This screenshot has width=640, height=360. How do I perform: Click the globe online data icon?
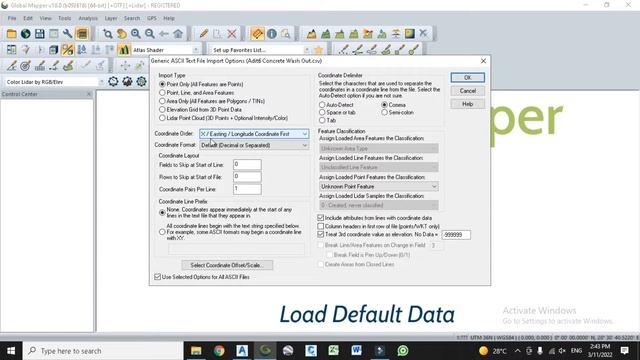(x=26, y=34)
